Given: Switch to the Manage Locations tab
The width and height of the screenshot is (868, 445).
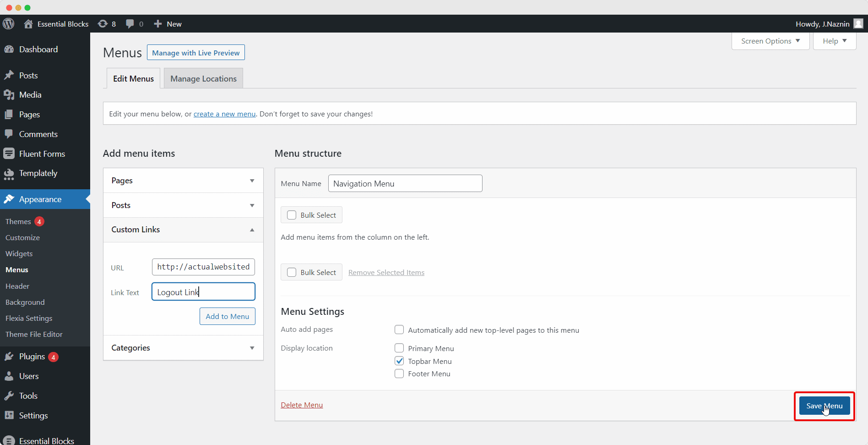Looking at the screenshot, I should tap(203, 78).
